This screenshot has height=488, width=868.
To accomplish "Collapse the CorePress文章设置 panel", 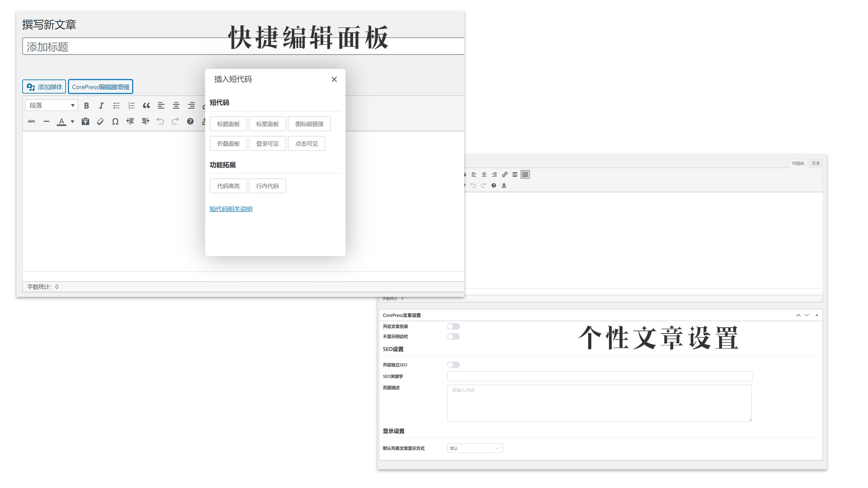I will pos(817,315).
